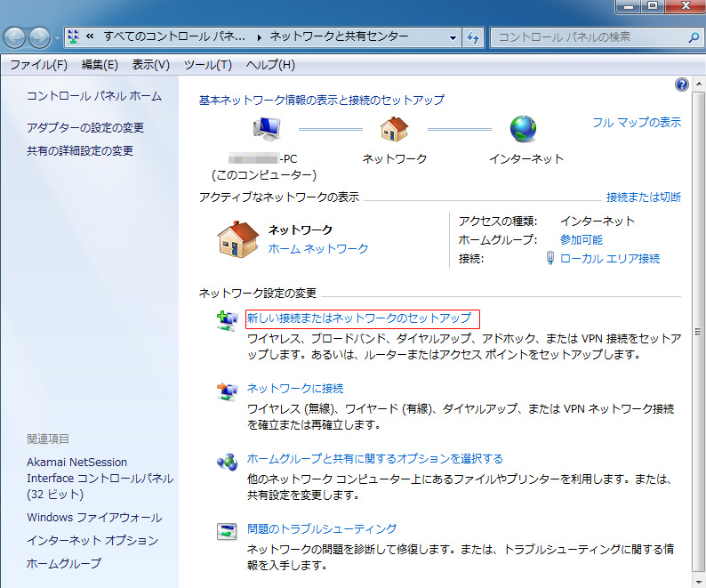Click the vertical scrollbar down arrow
Image resolution: width=706 pixels, height=588 pixels.
click(x=699, y=580)
